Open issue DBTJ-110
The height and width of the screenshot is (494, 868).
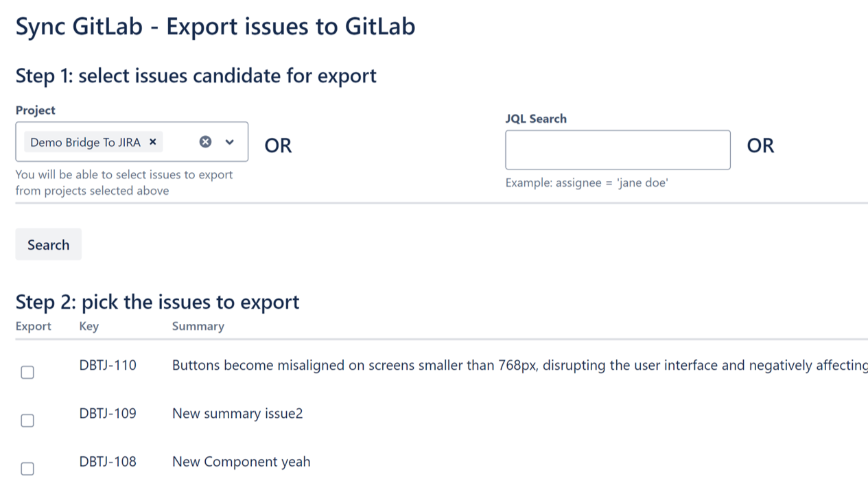tap(108, 365)
